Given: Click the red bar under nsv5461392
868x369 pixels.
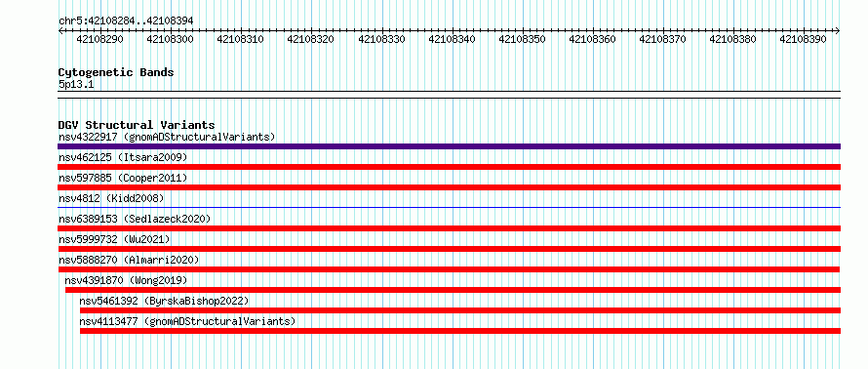Looking at the screenshot, I should point(460,310).
